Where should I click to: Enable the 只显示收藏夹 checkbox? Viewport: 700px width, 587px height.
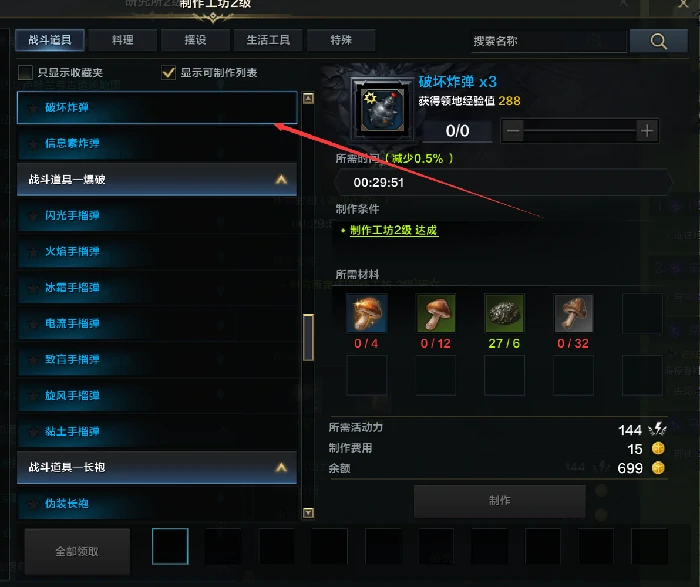(x=25, y=72)
